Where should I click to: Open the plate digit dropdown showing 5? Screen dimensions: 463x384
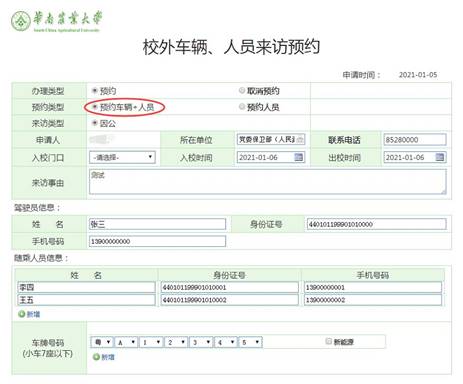[x=251, y=342]
